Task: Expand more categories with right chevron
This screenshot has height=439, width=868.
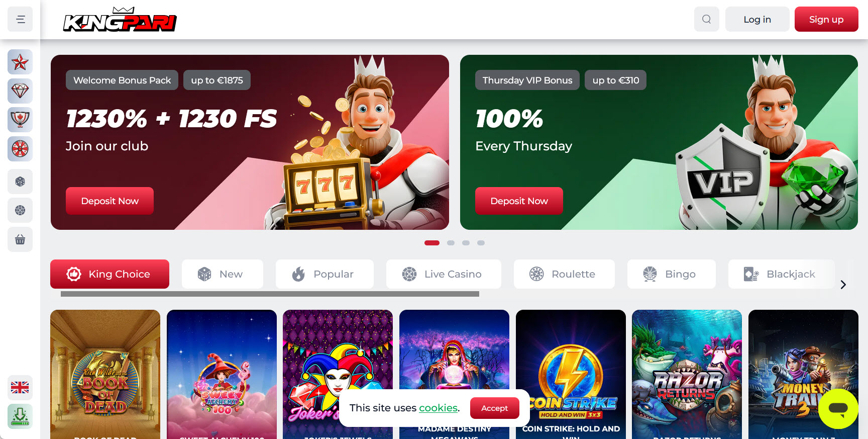Action: tap(843, 285)
